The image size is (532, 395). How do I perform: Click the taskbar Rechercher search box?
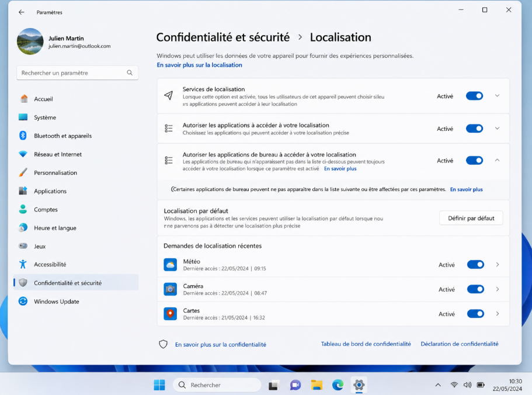217,385
